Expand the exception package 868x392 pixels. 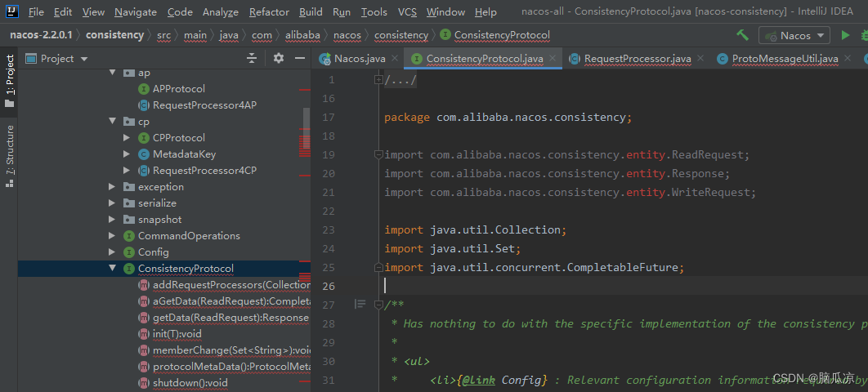tap(112, 187)
